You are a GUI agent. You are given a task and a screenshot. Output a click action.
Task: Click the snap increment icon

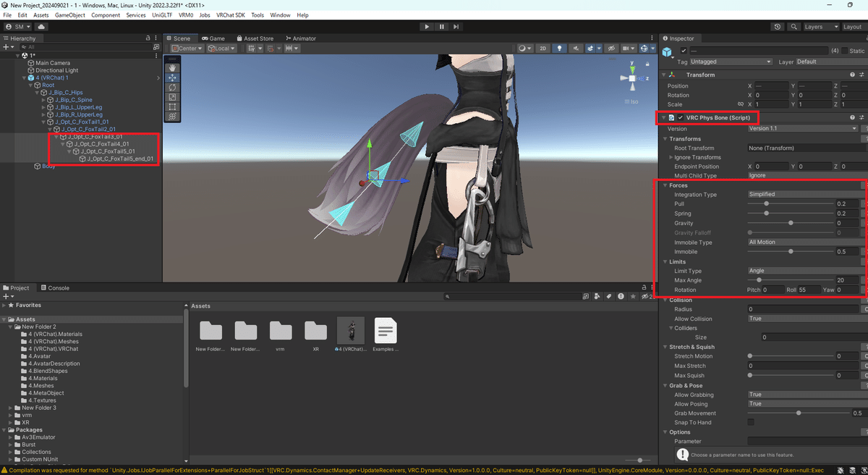291,49
